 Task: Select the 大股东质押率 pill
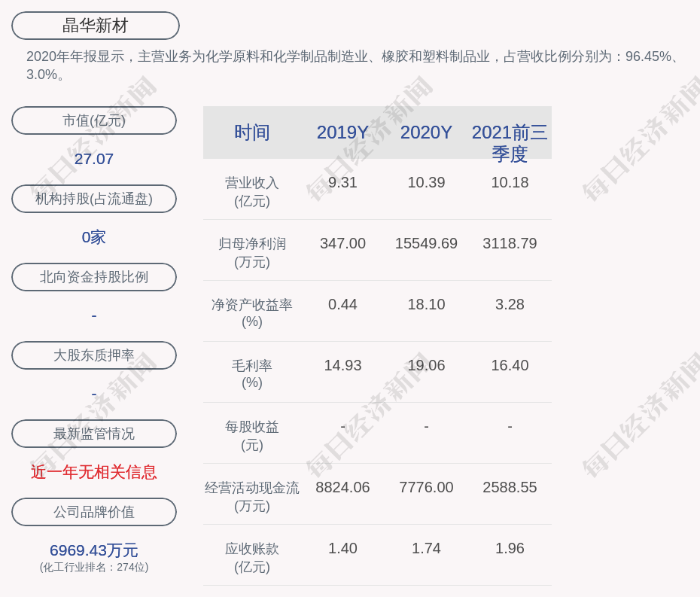(94, 355)
